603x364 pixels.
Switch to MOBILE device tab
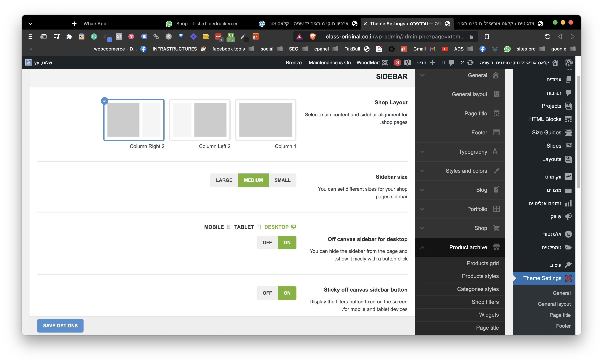pyautogui.click(x=217, y=227)
